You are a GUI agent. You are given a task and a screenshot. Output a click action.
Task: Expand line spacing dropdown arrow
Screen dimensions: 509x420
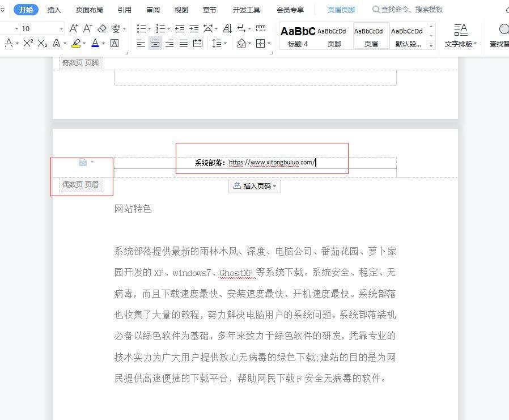click(x=225, y=43)
